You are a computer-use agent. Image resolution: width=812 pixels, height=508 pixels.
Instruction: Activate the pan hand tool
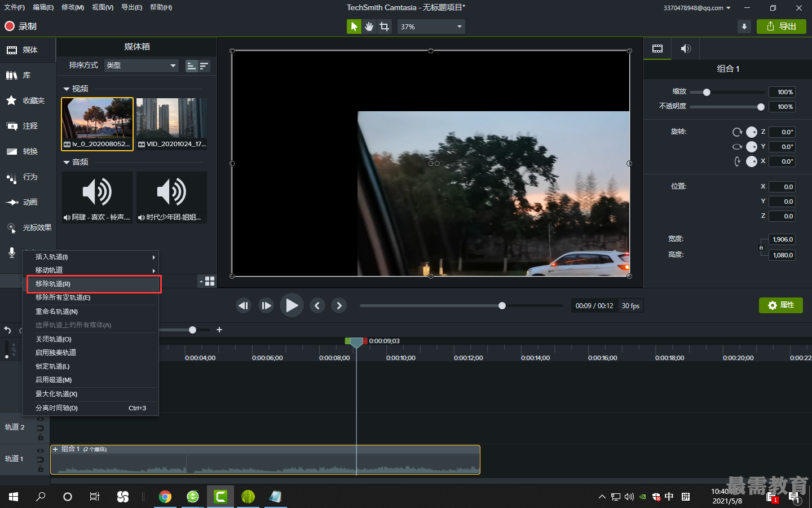tap(369, 27)
